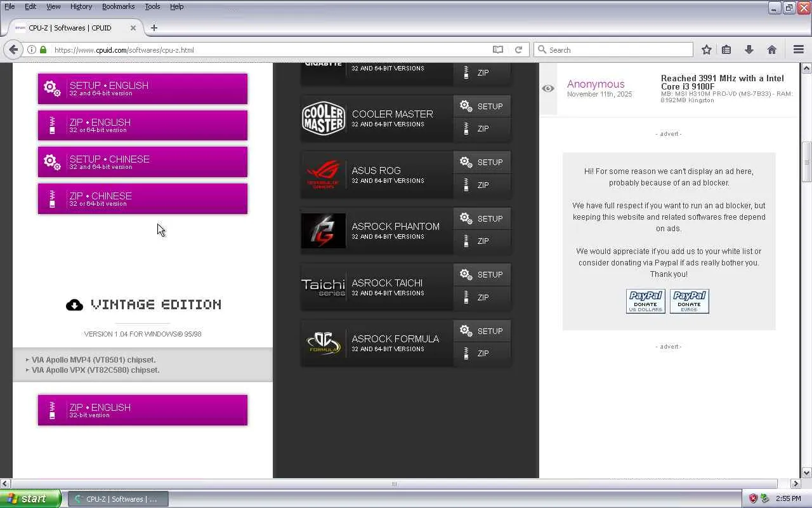The height and width of the screenshot is (508, 812).
Task: Download ASUS ROG SETUP version
Action: pos(482,163)
